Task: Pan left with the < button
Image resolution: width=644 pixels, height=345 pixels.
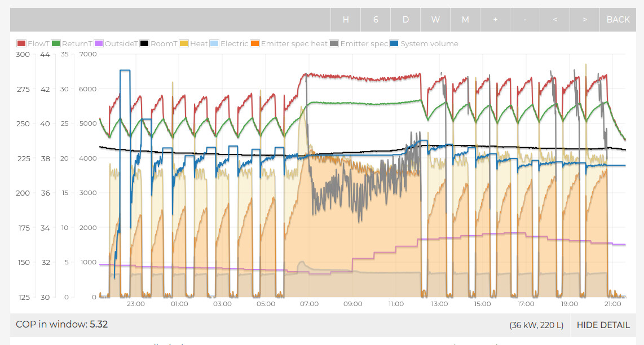Action: [555, 20]
